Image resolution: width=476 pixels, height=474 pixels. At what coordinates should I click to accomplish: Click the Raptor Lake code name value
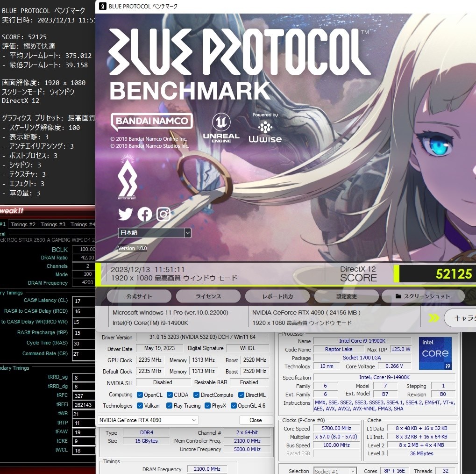tap(339, 350)
